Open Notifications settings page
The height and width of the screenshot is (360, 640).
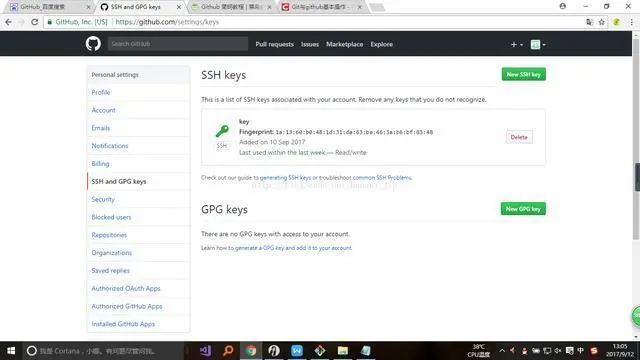click(x=138, y=146)
